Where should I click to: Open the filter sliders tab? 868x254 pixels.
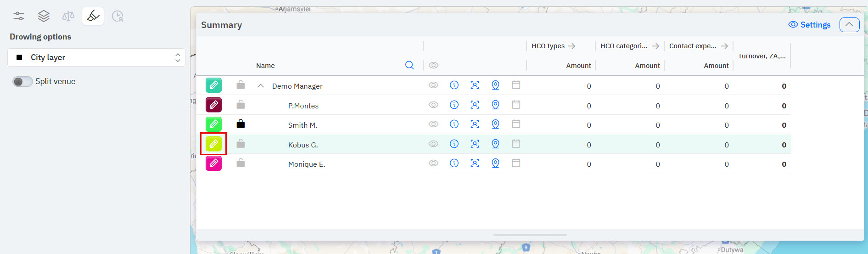[x=19, y=17]
